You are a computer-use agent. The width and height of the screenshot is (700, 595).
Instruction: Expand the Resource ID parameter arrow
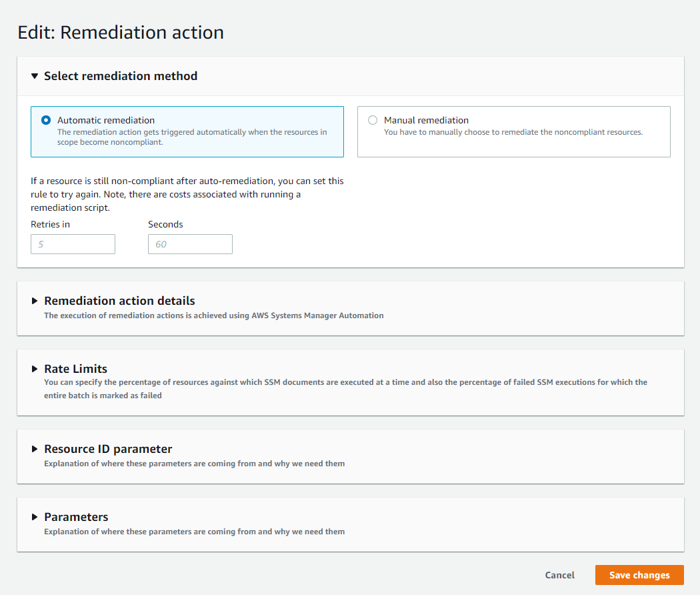35,449
